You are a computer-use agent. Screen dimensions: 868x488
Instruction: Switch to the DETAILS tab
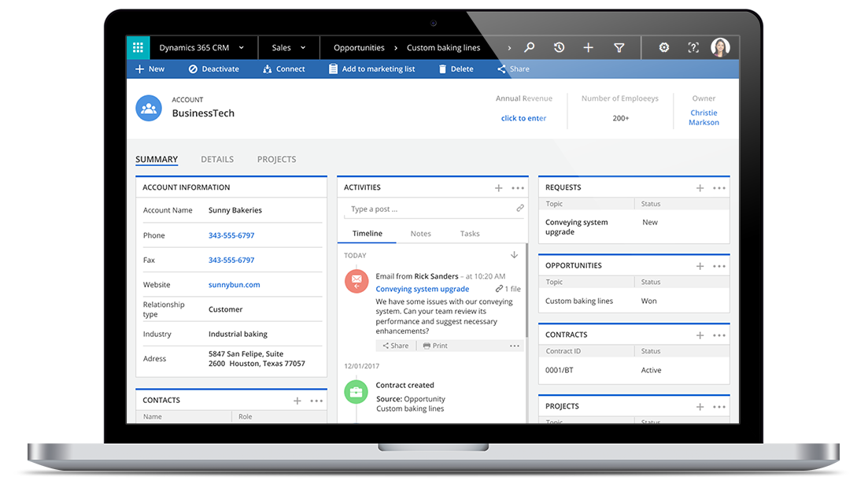[x=217, y=159]
